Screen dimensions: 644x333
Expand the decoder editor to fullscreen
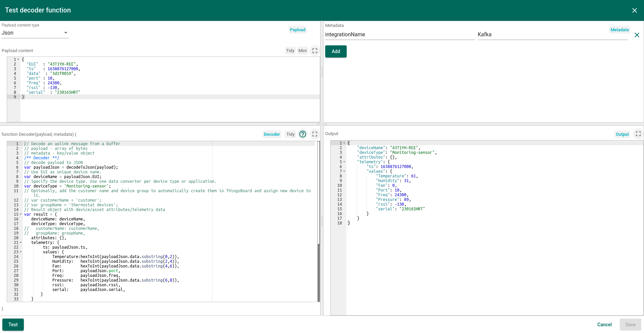tap(315, 134)
